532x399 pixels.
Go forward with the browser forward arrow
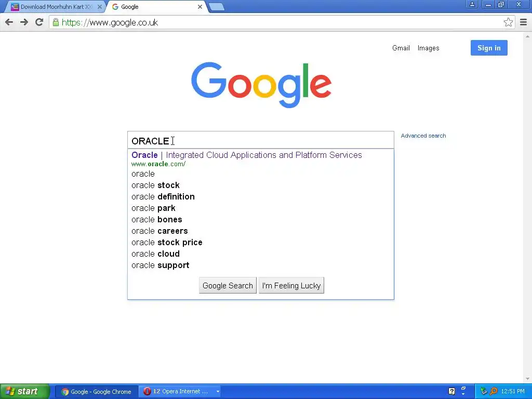24,22
